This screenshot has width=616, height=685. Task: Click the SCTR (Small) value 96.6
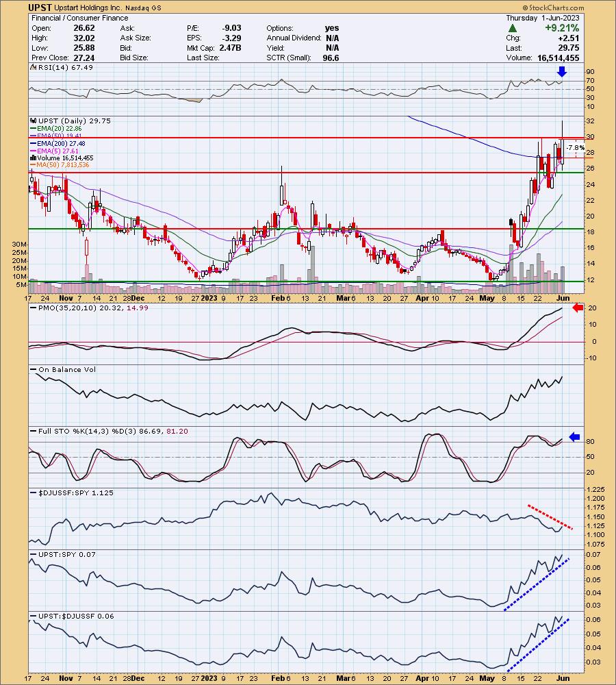331,58
